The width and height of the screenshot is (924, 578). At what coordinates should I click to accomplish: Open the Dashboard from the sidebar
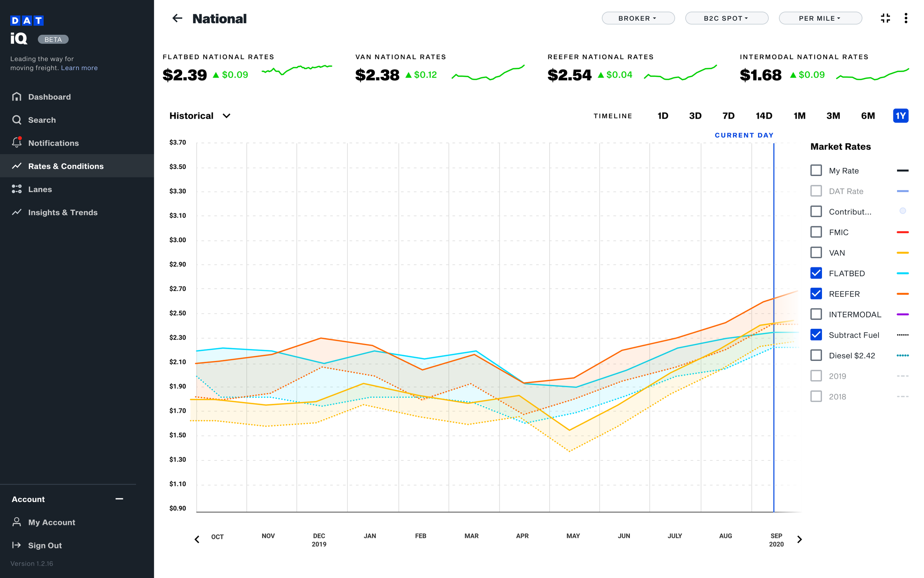click(x=49, y=97)
